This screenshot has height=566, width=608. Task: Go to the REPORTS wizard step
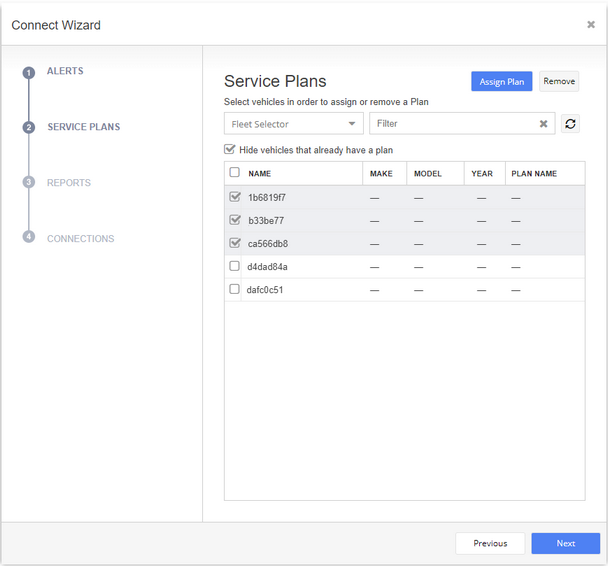(69, 183)
